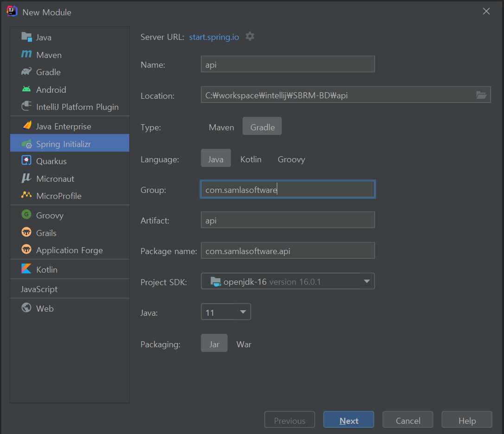Select Kotlin module type label

coord(47,270)
